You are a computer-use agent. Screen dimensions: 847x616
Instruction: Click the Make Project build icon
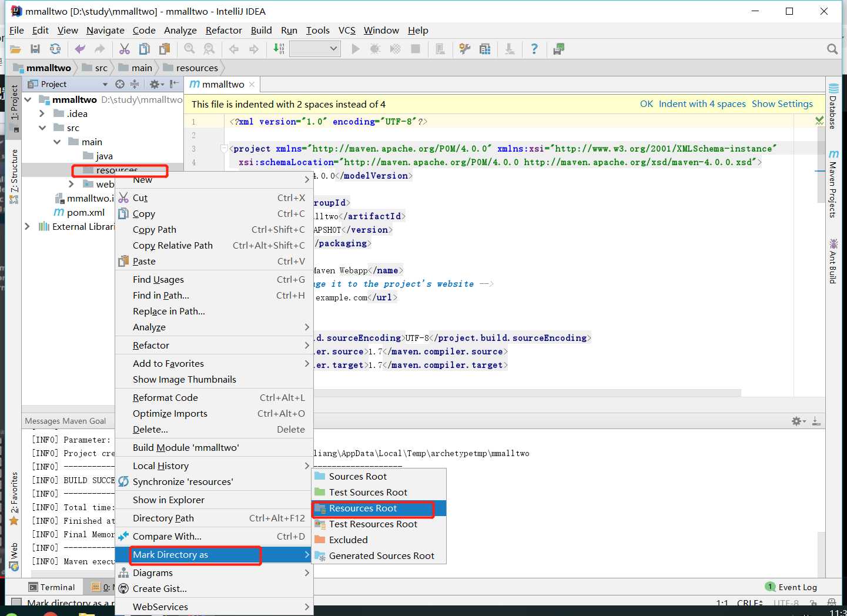coord(279,49)
